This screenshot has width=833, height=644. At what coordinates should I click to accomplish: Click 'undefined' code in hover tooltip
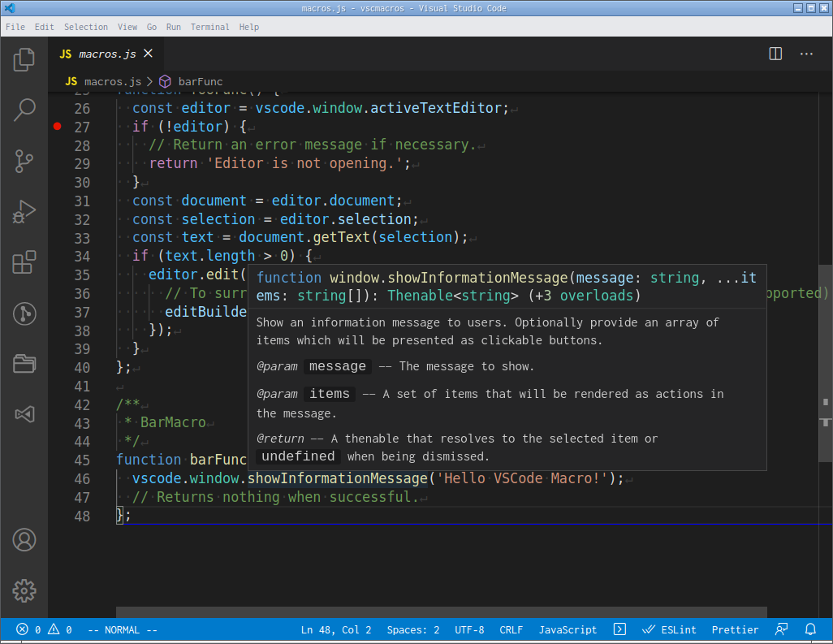pos(298,456)
